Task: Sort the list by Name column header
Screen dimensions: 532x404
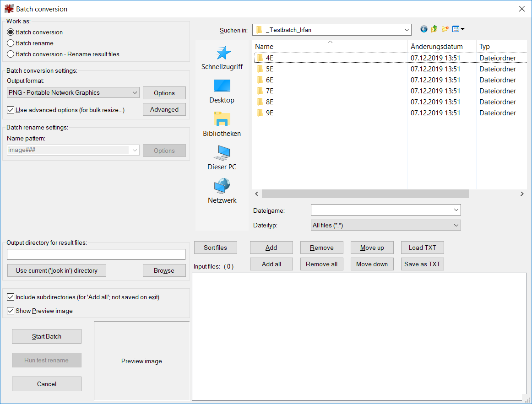Action: (x=330, y=47)
